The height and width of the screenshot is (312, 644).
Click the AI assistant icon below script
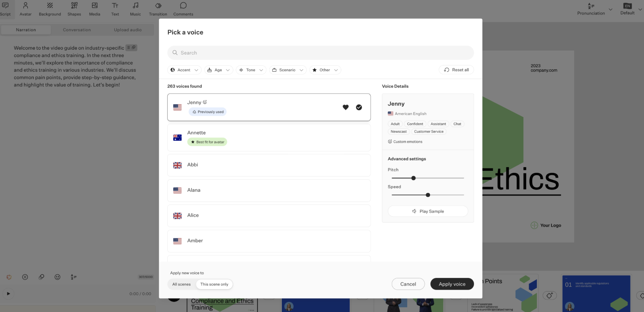(9, 277)
